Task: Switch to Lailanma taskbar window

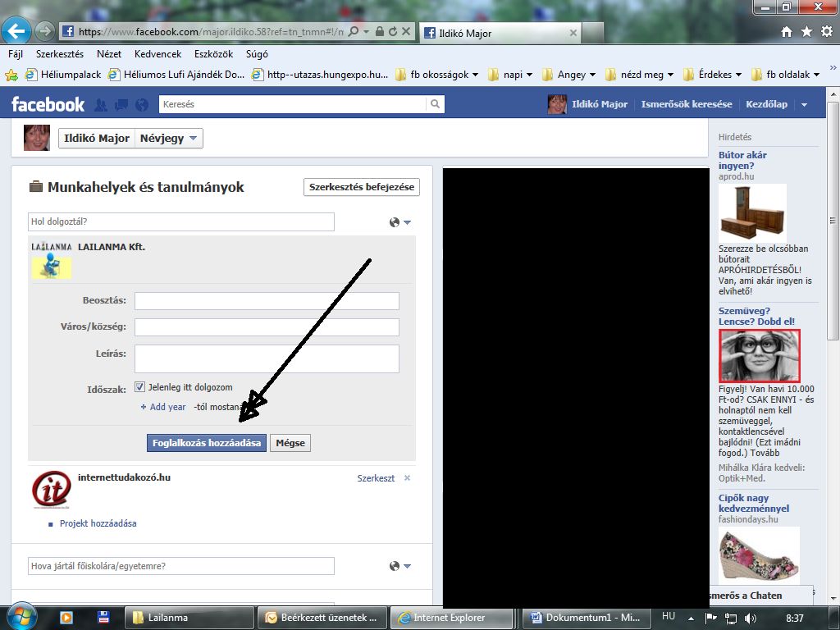Action: click(x=189, y=618)
